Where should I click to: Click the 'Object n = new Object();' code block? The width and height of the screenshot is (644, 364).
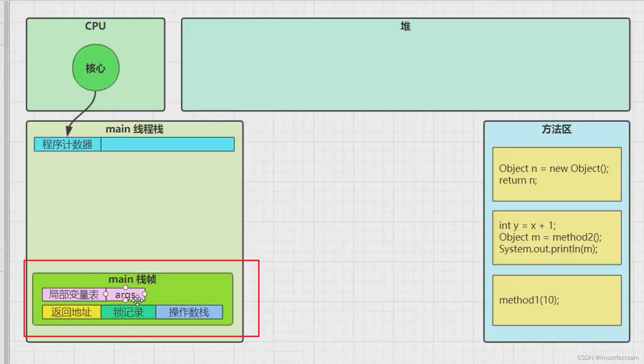tap(557, 174)
